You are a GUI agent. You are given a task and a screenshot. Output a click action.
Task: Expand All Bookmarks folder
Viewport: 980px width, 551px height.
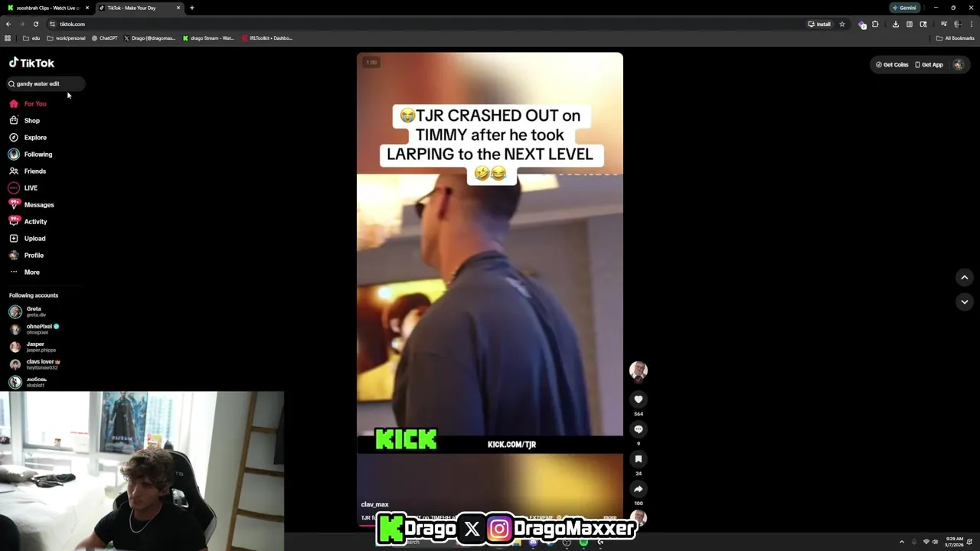tap(955, 37)
